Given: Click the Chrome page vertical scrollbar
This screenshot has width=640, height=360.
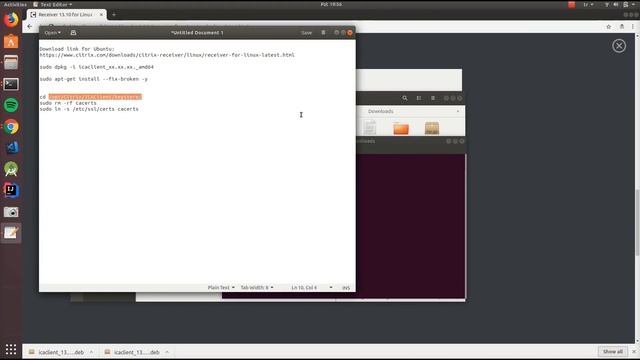Looking at the screenshot, I should click(x=637, y=222).
